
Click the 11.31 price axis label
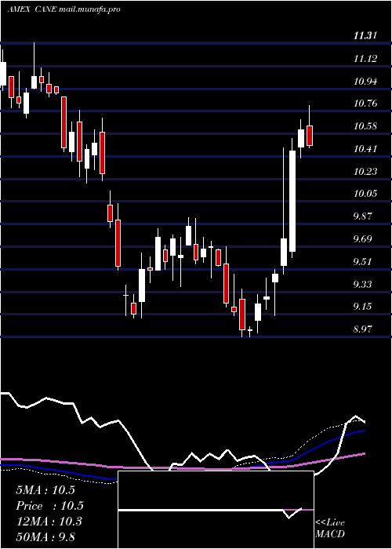pos(365,35)
